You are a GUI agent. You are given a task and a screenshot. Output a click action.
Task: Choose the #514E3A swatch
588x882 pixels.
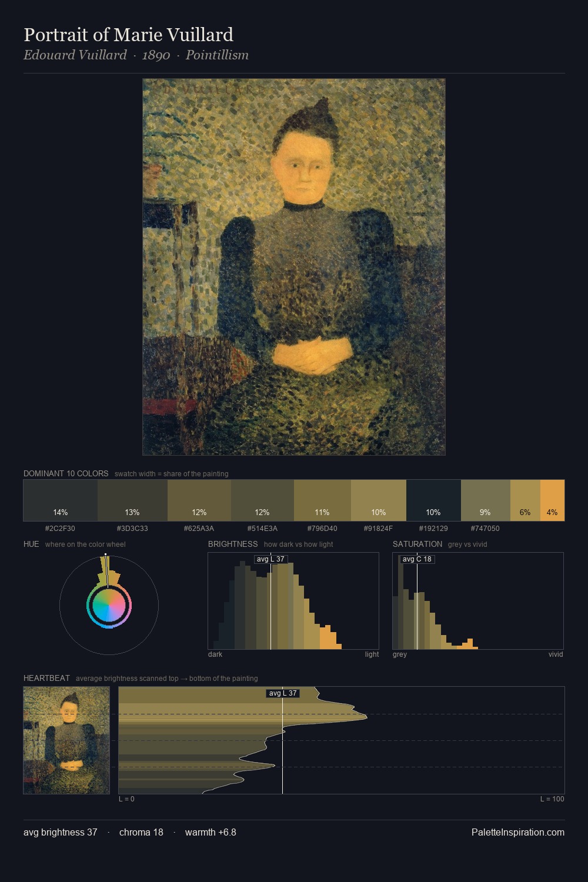tap(262, 500)
